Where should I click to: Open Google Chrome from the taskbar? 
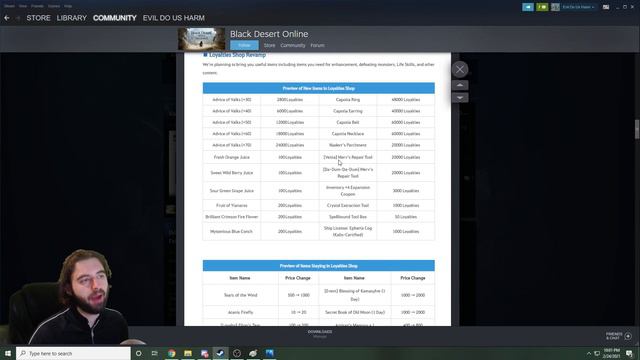[x=171, y=353]
